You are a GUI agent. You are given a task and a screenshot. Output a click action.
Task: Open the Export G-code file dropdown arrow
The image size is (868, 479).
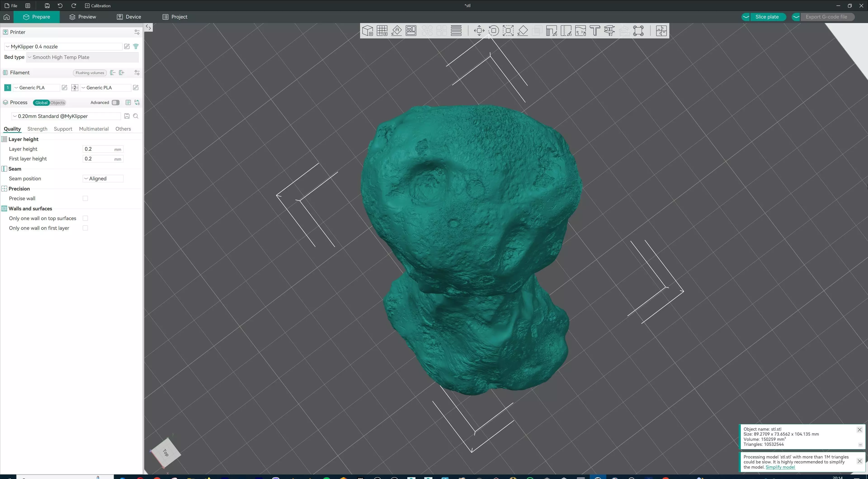[796, 17]
